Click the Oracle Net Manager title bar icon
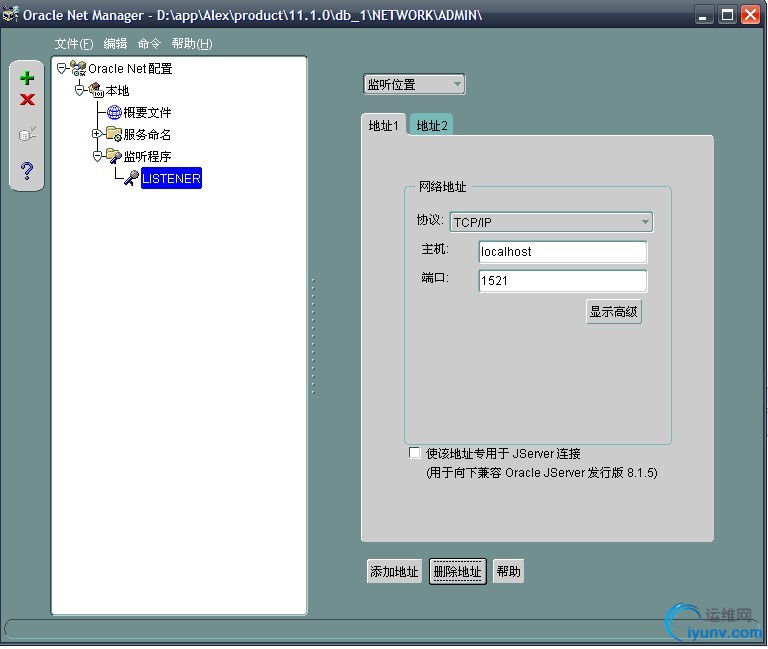This screenshot has height=649, width=768. (10, 14)
